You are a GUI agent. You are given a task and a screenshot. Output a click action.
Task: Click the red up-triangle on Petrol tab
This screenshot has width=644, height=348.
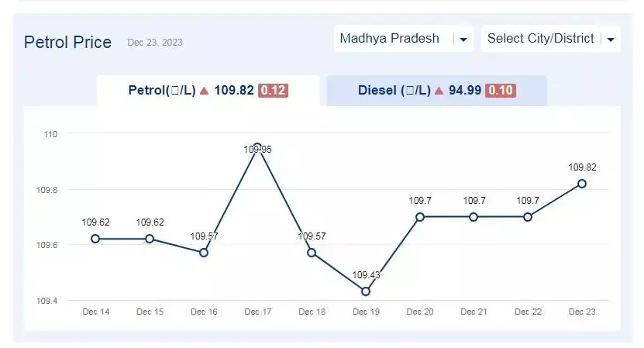[205, 91]
